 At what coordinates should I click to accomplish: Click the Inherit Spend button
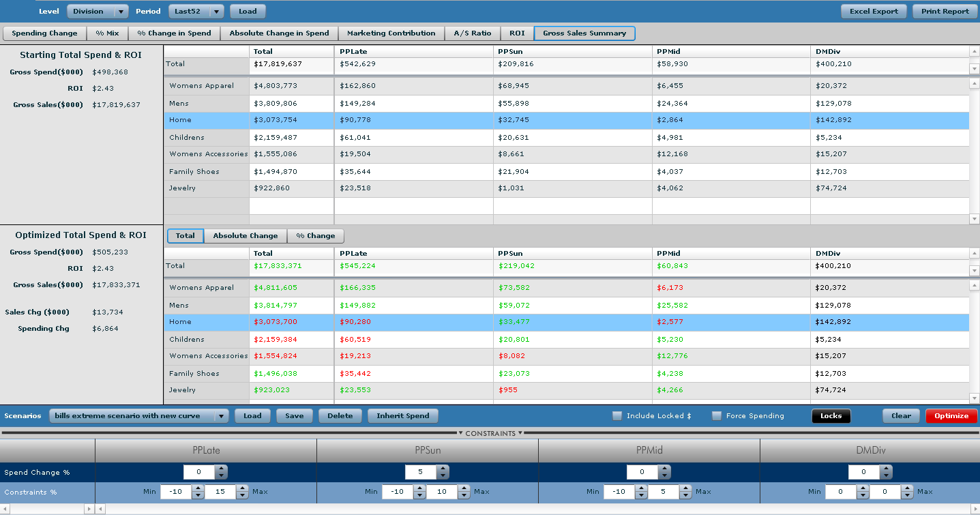pyautogui.click(x=402, y=415)
